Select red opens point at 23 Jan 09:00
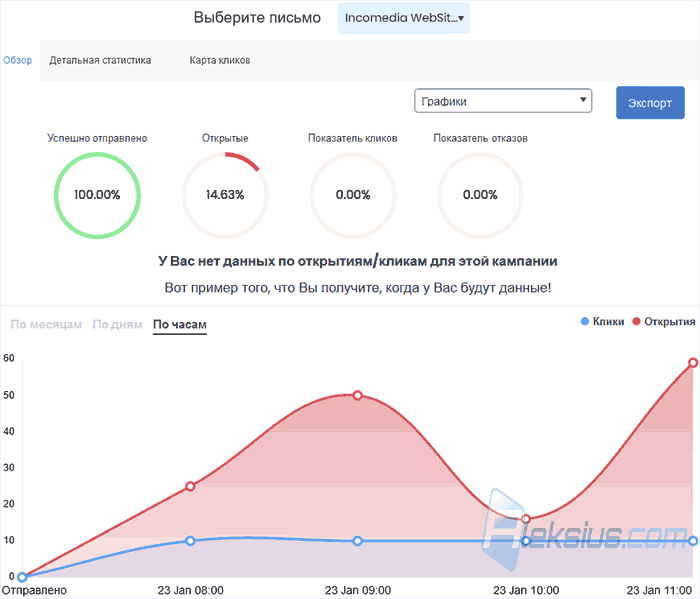This screenshot has width=700, height=599. (357, 395)
